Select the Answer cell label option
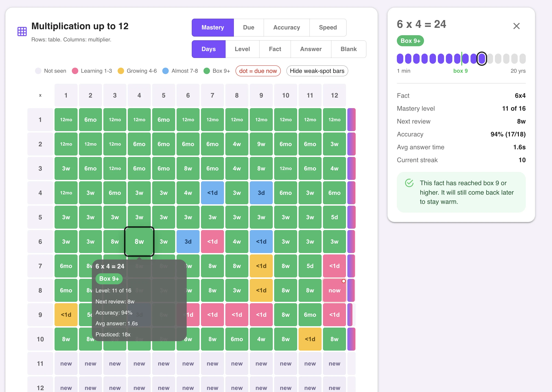 pos(311,49)
